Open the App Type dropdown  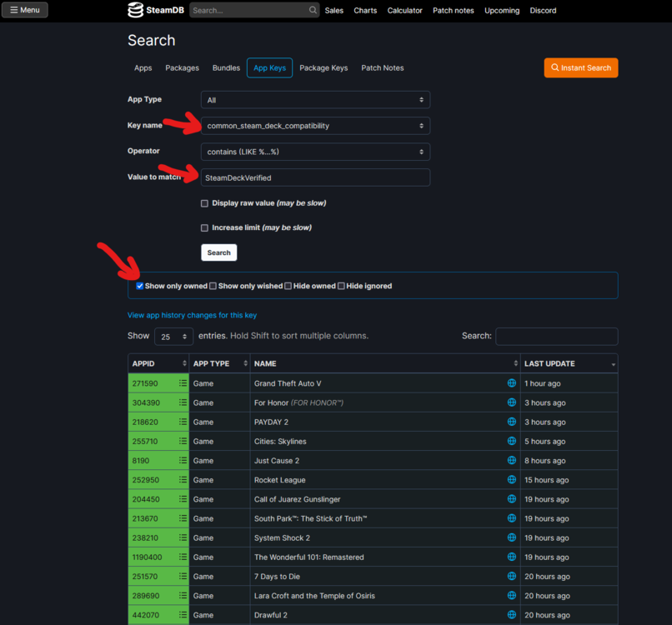tap(315, 100)
